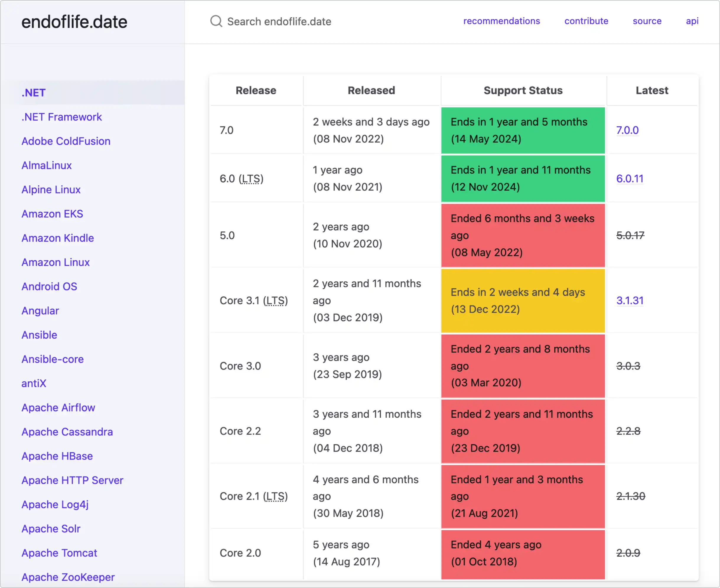
Task: Select Apache Cassandra in sidebar
Action: tap(67, 432)
